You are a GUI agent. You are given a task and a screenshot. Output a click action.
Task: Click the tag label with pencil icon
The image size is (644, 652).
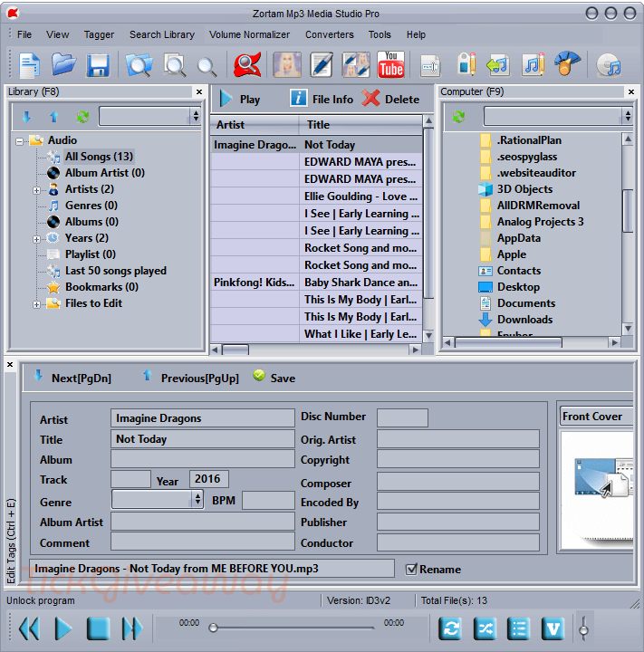pos(466,64)
